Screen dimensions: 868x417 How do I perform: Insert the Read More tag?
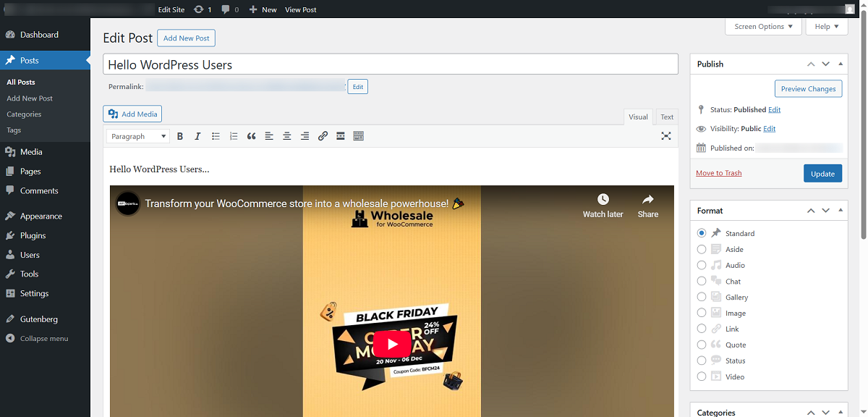pyautogui.click(x=340, y=135)
